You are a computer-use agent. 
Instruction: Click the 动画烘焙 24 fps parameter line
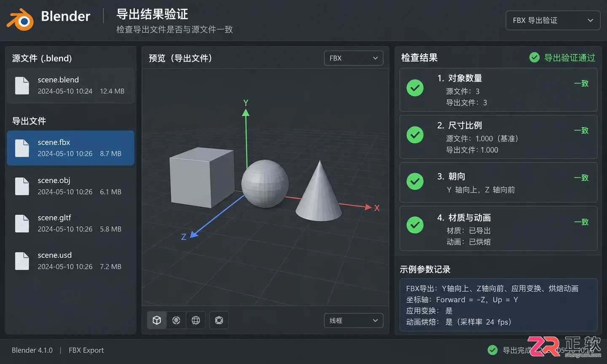(x=459, y=322)
